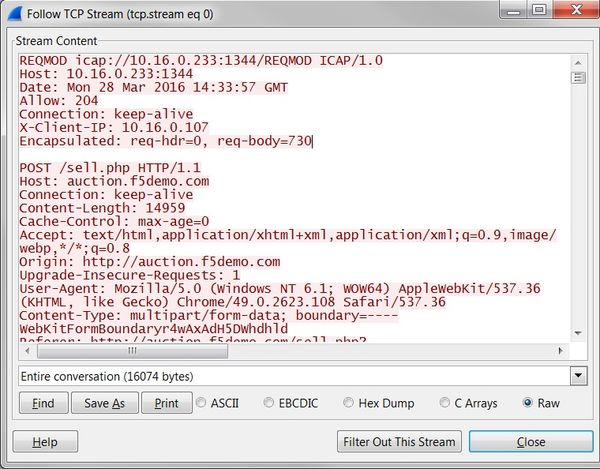Click the 'Content-Type: multipart/form-data' line

[x=209, y=315]
